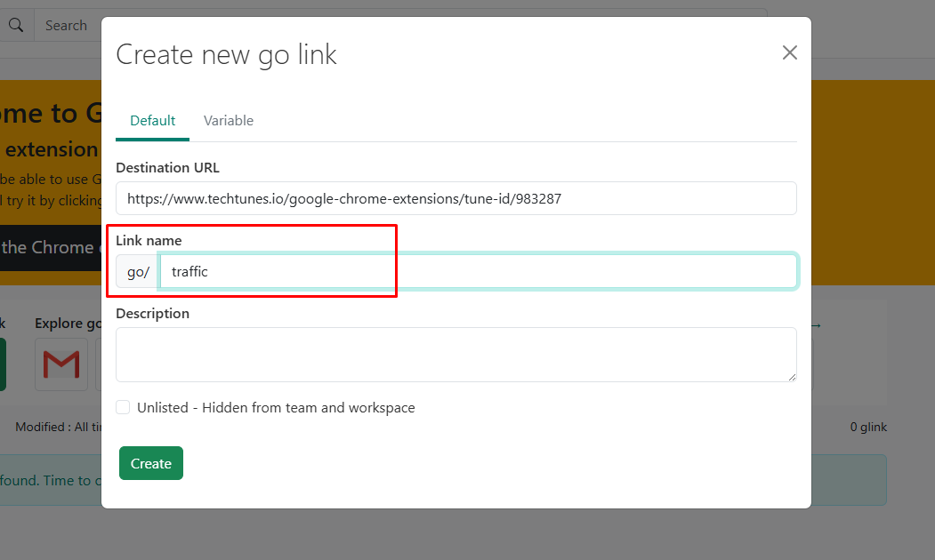The image size is (935, 560).
Task: Click the Description text area
Action: 456,355
